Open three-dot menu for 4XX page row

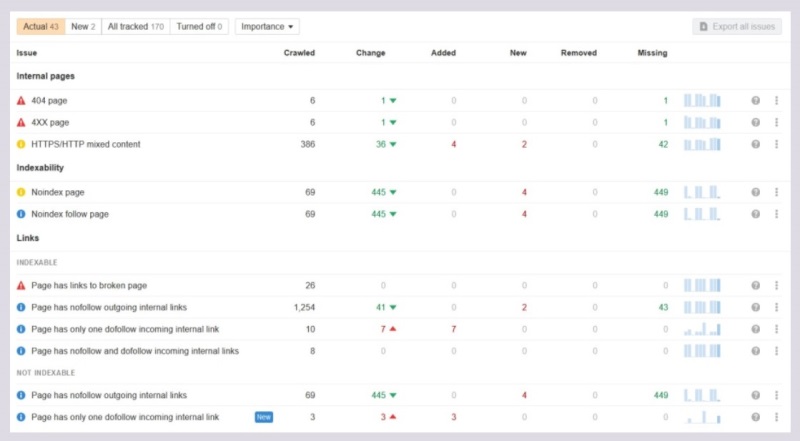tap(776, 122)
